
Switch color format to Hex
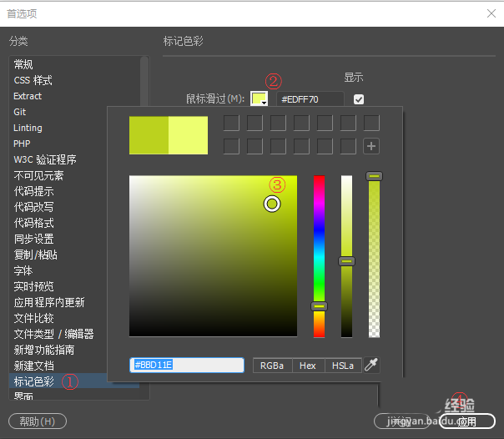[x=308, y=366]
